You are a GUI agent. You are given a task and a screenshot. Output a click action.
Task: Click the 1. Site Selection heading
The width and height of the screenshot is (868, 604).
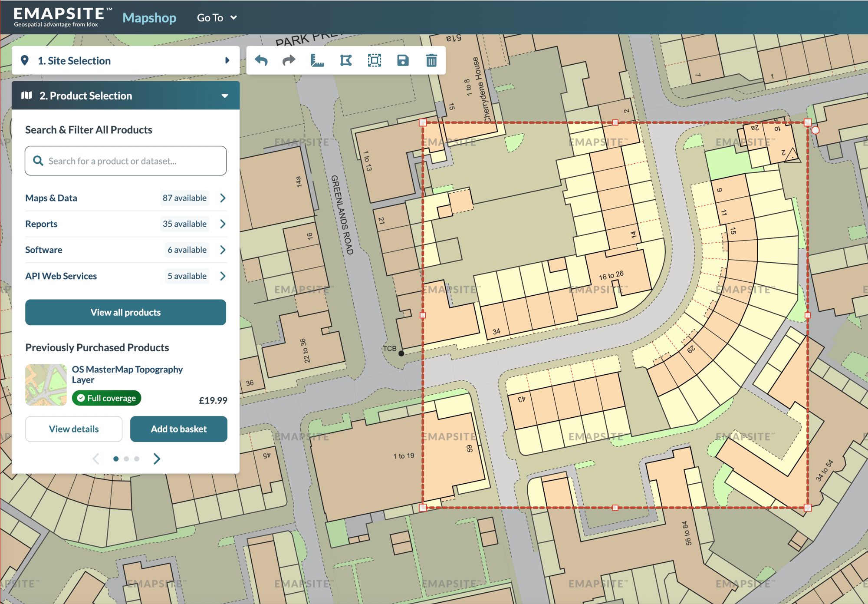click(x=74, y=61)
